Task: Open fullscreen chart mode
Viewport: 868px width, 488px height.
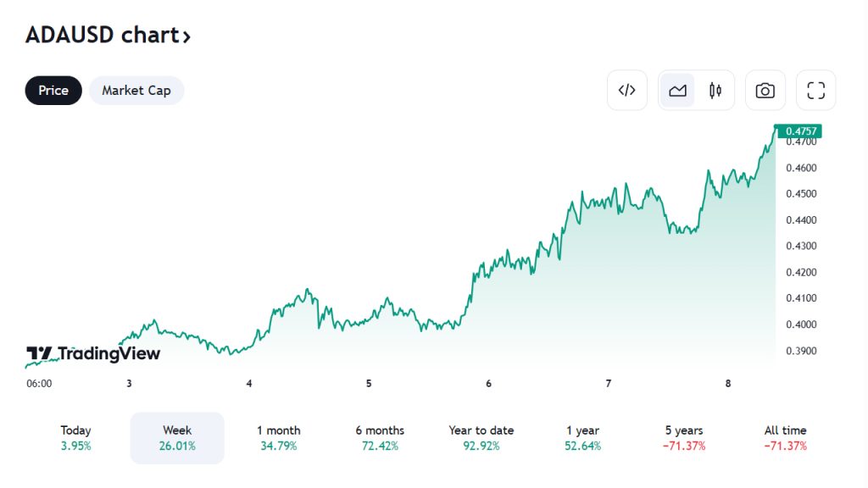Action: 815,91
